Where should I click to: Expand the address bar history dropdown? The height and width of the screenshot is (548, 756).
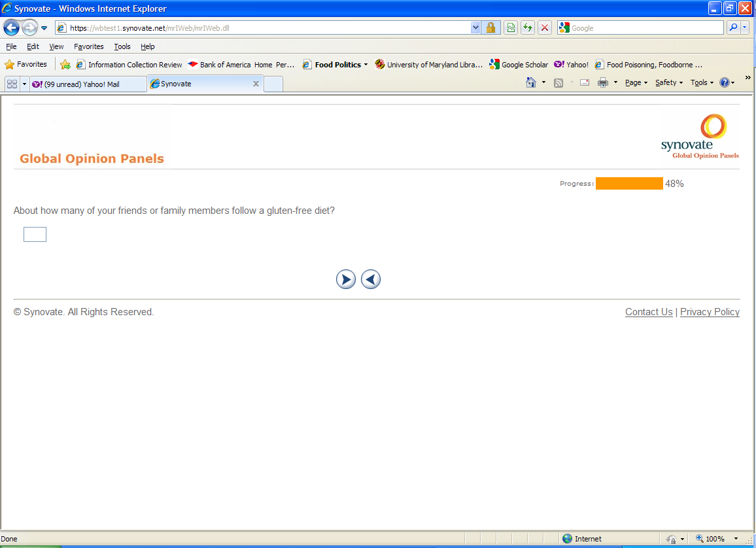coord(475,28)
